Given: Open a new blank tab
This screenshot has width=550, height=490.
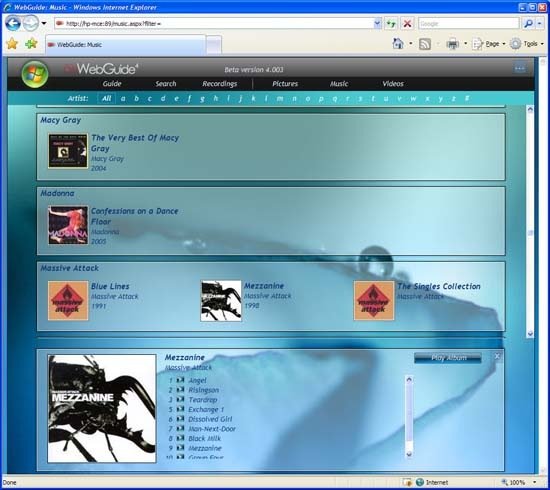Looking at the screenshot, I should (214, 45).
